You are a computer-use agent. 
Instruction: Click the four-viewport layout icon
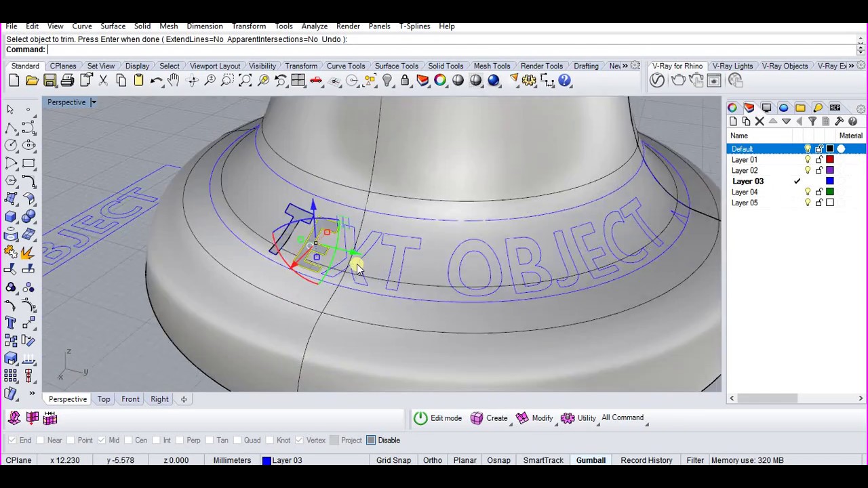coord(298,81)
